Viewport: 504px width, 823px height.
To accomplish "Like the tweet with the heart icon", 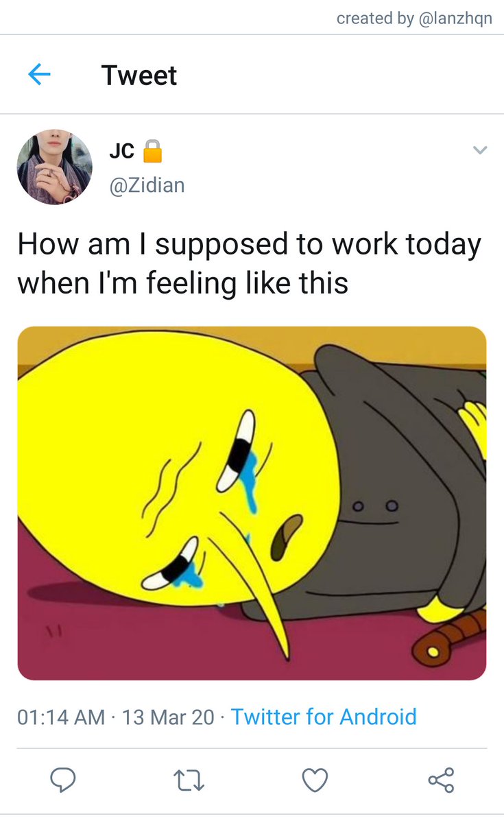I will [315, 780].
